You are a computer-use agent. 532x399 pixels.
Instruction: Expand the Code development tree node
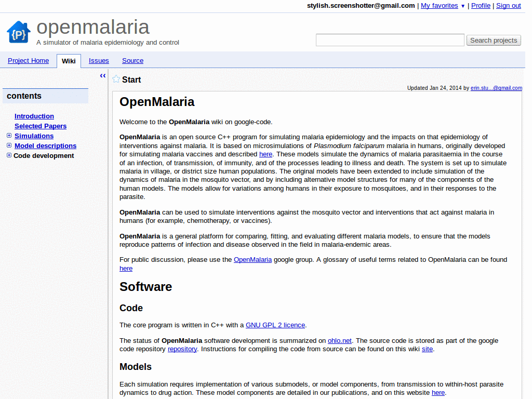9,155
